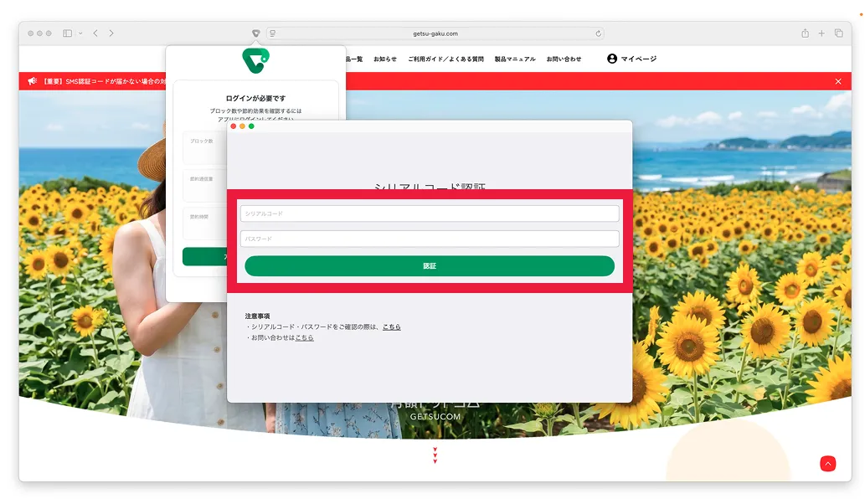
Task: Reload the page with the refresh icon
Action: point(598,33)
